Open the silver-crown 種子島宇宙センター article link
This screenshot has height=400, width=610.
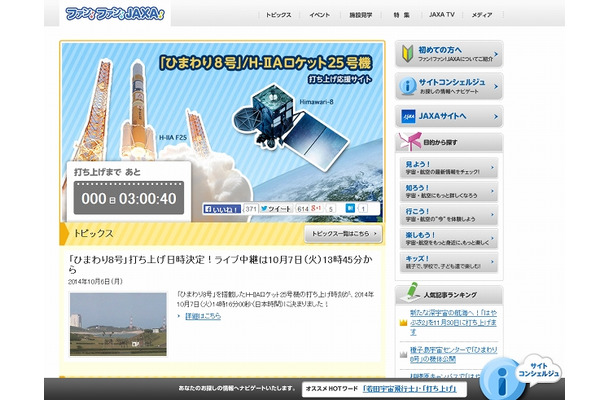pyautogui.click(x=454, y=354)
